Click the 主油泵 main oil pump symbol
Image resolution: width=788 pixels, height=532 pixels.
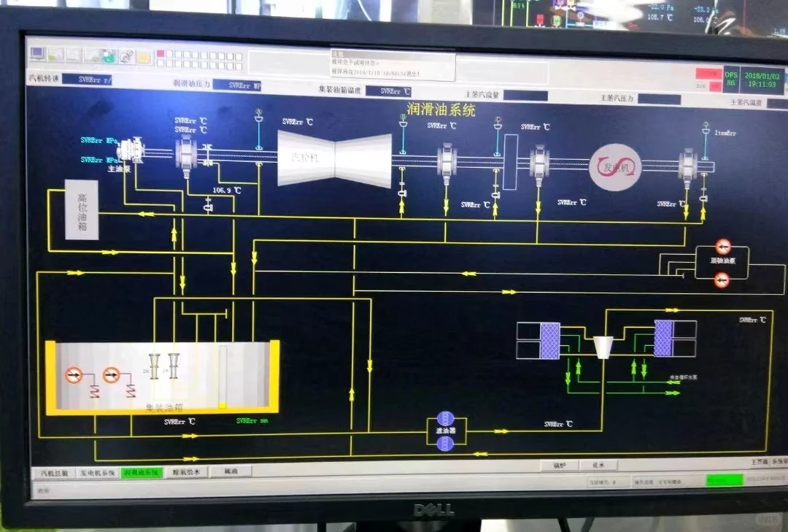[130, 150]
